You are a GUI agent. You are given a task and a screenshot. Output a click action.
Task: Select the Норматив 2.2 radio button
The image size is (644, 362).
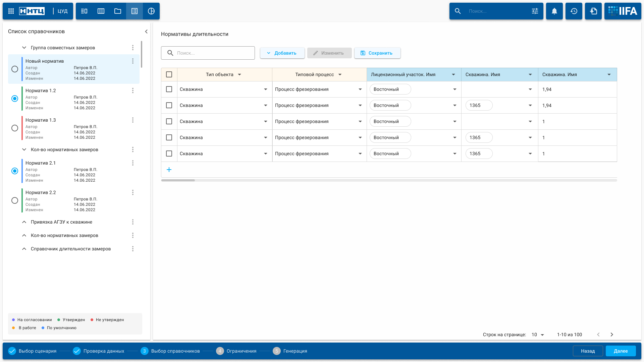point(15,200)
